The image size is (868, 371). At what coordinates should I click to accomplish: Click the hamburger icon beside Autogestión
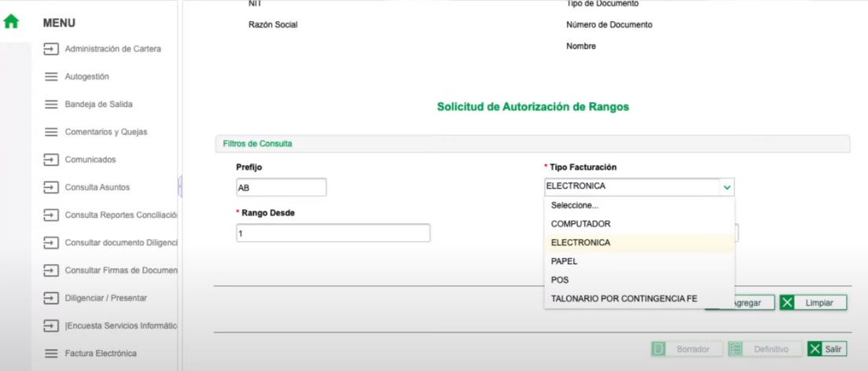pyautogui.click(x=51, y=77)
